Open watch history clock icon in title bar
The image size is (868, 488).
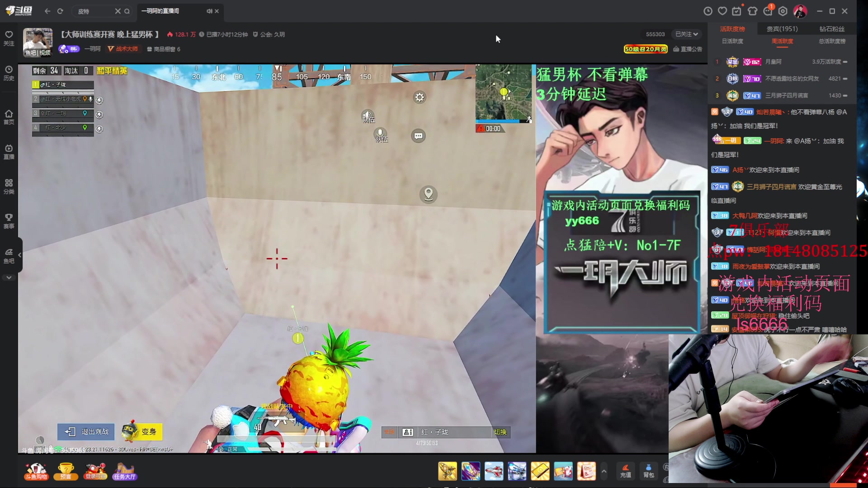click(x=708, y=11)
